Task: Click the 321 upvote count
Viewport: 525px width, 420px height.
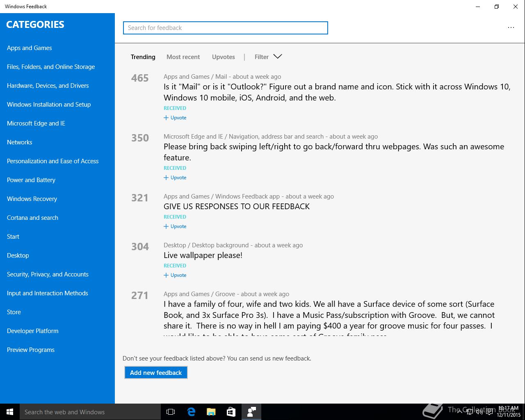Action: point(140,198)
